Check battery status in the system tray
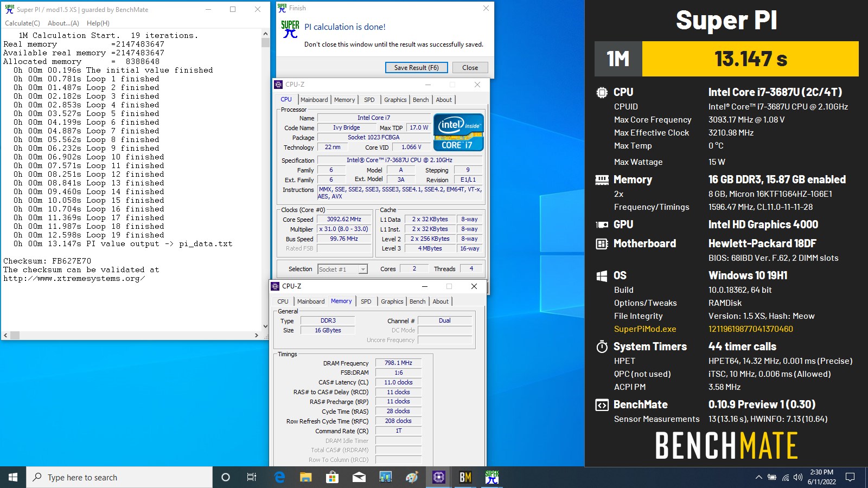868x488 pixels. 771,477
